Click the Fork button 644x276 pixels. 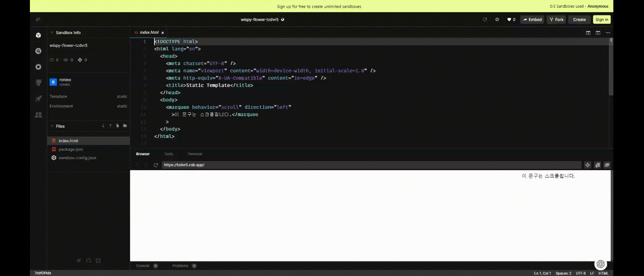point(556,20)
